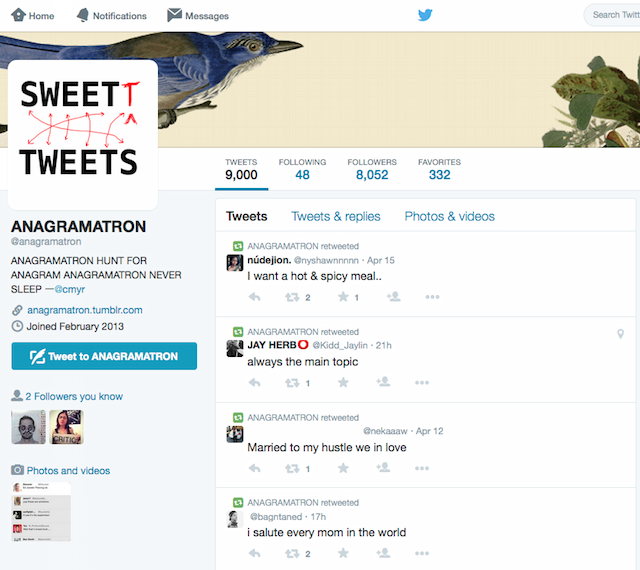Screen dimensions: 640x570
Task: Reply to the 'hot & spicy meal' tweet
Action: (254, 297)
